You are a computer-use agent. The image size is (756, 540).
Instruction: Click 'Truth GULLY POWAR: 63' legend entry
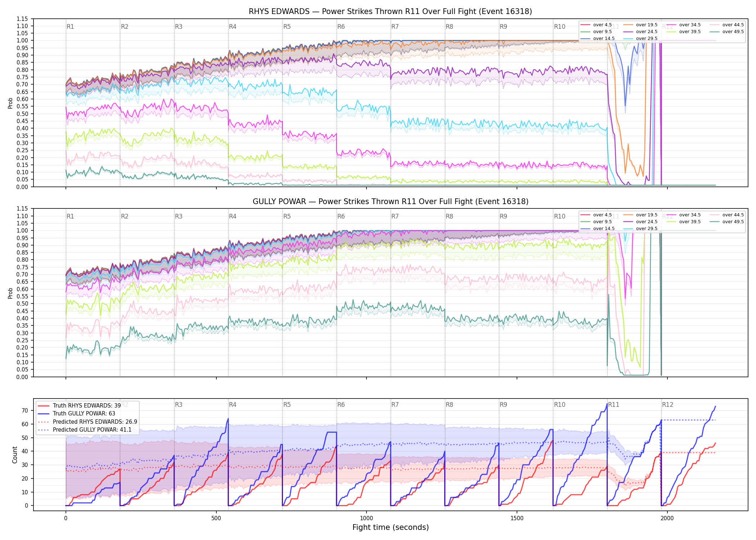click(76, 414)
